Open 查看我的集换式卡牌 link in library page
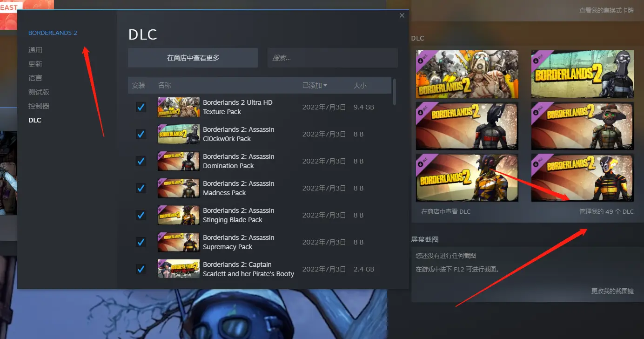 click(606, 10)
